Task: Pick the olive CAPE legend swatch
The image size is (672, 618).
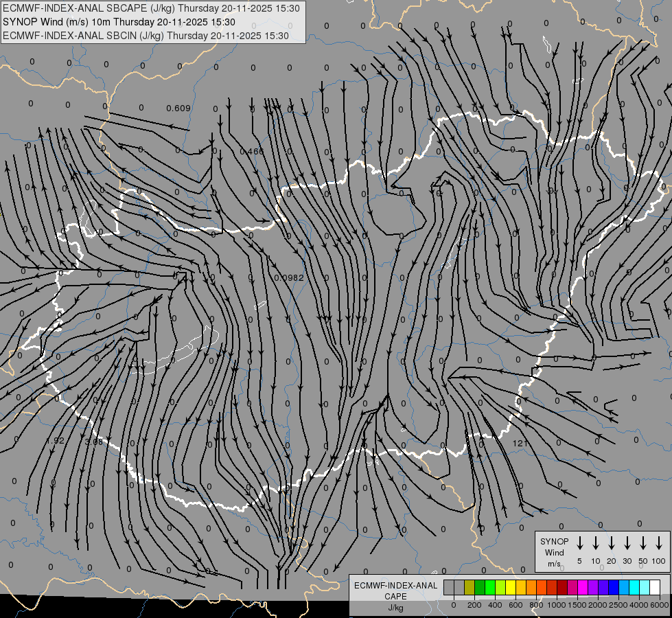Action: pyautogui.click(x=470, y=587)
